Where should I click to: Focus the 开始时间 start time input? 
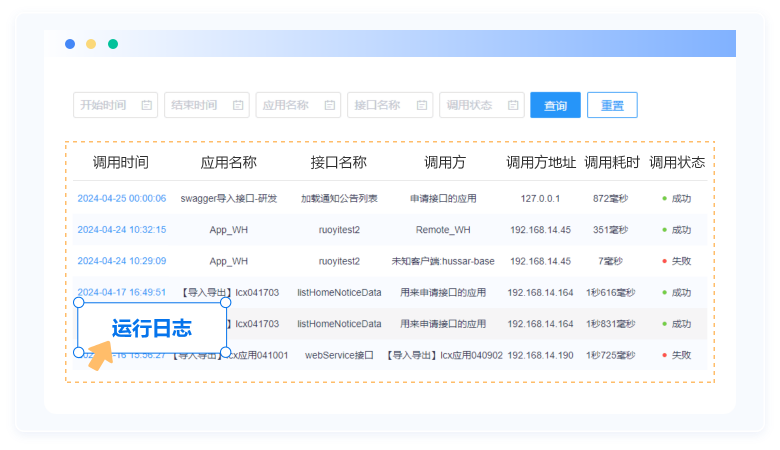point(105,105)
